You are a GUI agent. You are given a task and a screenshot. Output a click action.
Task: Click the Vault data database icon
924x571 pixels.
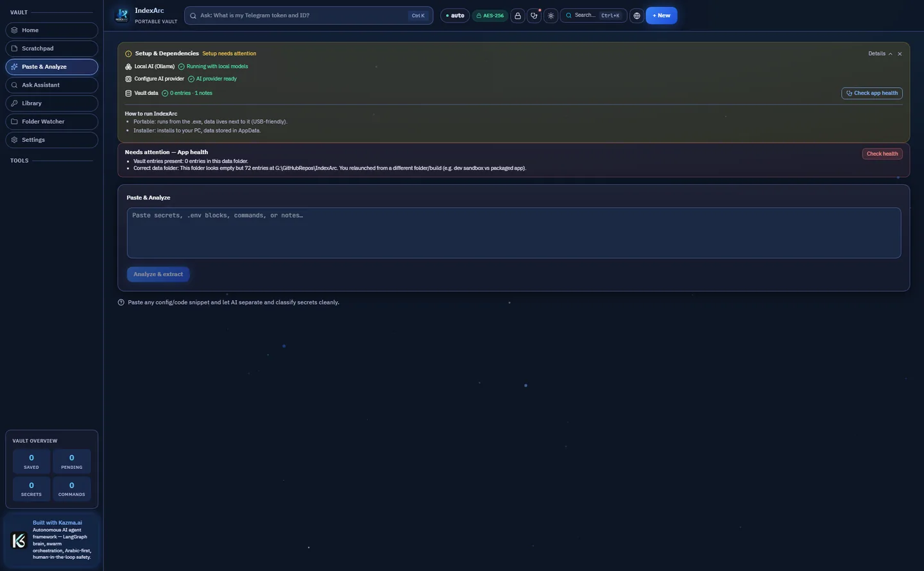(128, 93)
